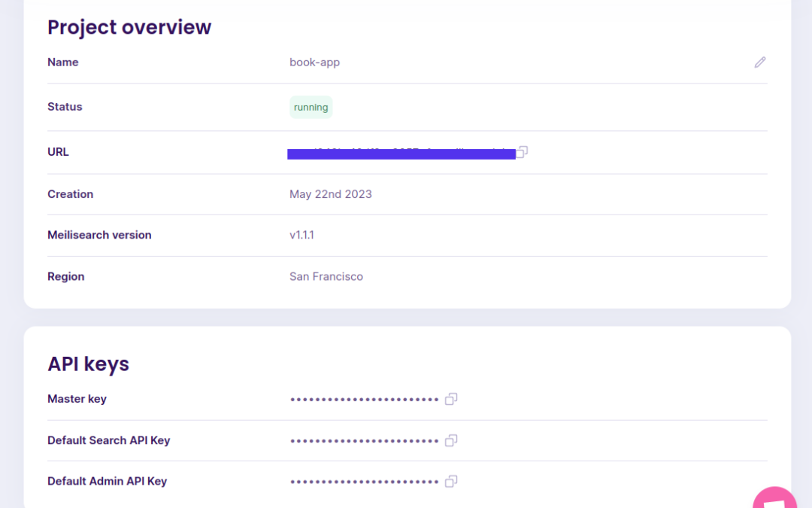The image size is (812, 508).
Task: Copy the Default Search API Key
Action: (x=451, y=440)
